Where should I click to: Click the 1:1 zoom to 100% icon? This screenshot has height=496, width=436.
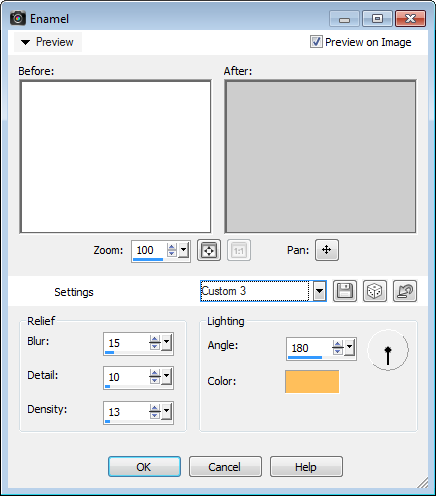pos(239,250)
